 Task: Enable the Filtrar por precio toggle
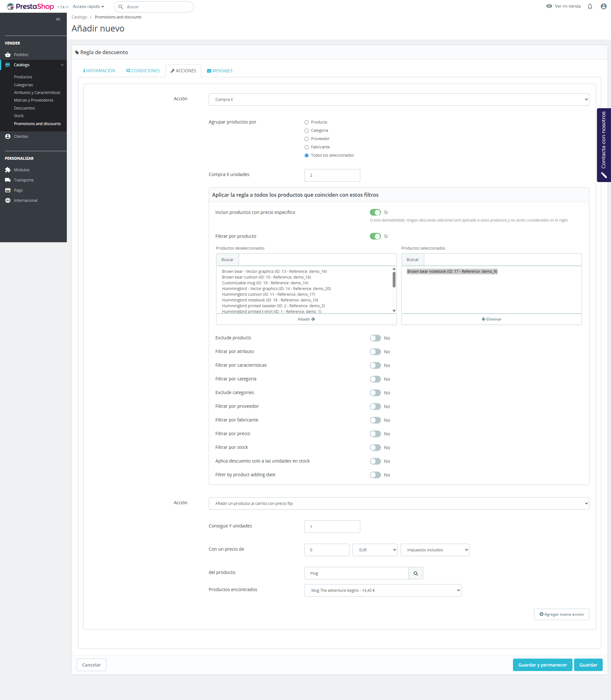coord(375,434)
